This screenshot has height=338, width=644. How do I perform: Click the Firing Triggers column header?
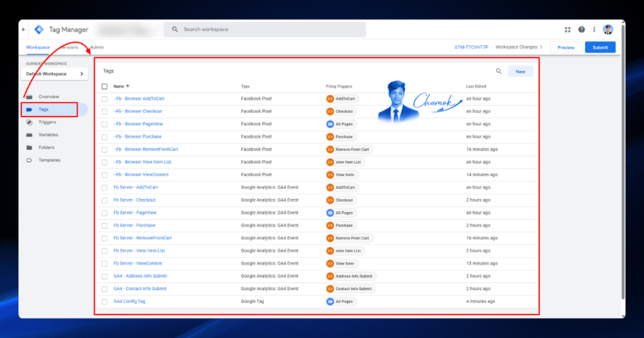339,86
